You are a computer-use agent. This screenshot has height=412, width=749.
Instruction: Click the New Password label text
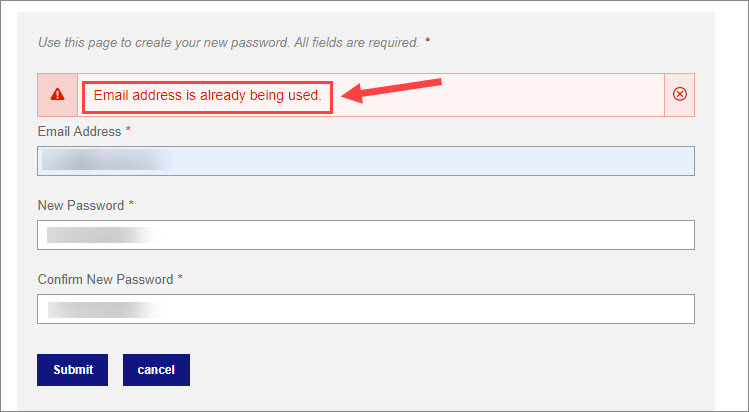81,205
